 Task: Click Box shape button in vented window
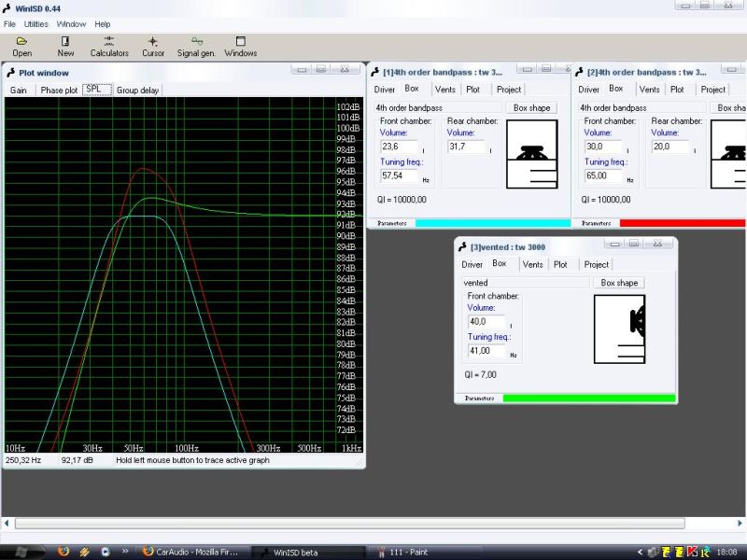tap(619, 283)
